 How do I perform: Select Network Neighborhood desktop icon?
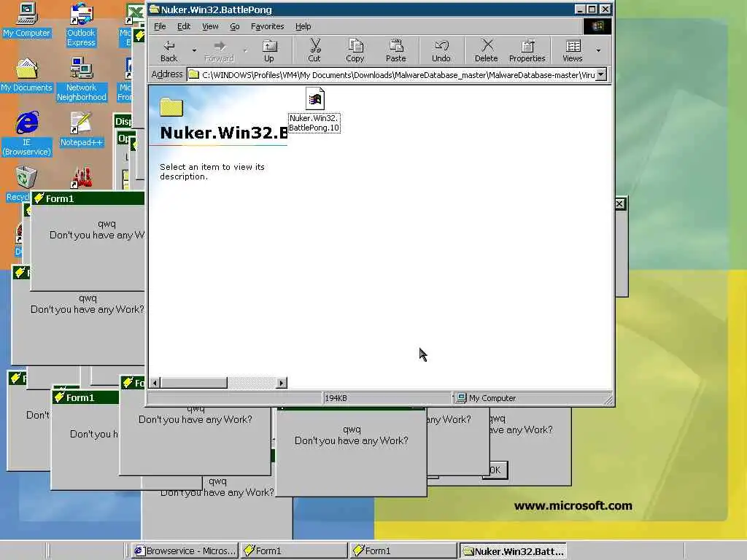(82, 79)
